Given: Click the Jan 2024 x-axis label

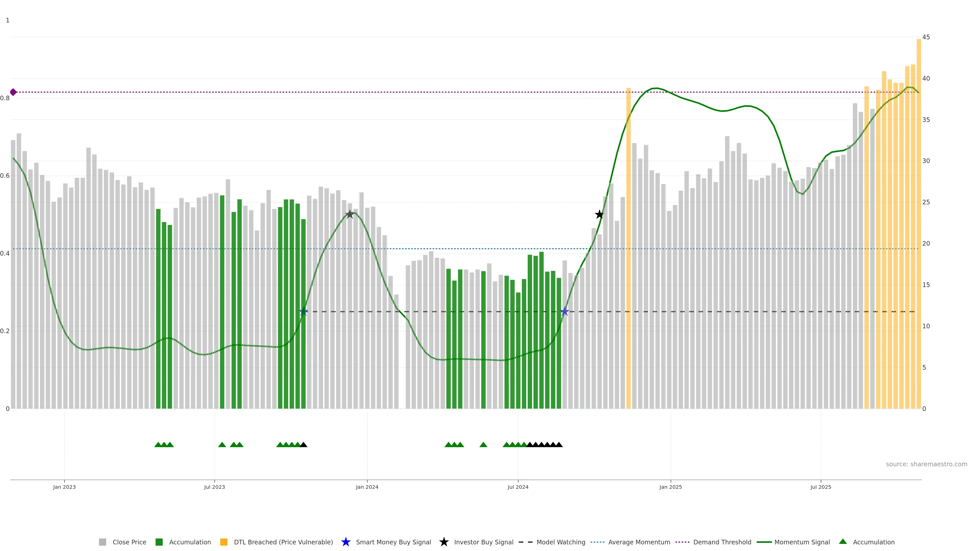Looking at the screenshot, I should 367,487.
